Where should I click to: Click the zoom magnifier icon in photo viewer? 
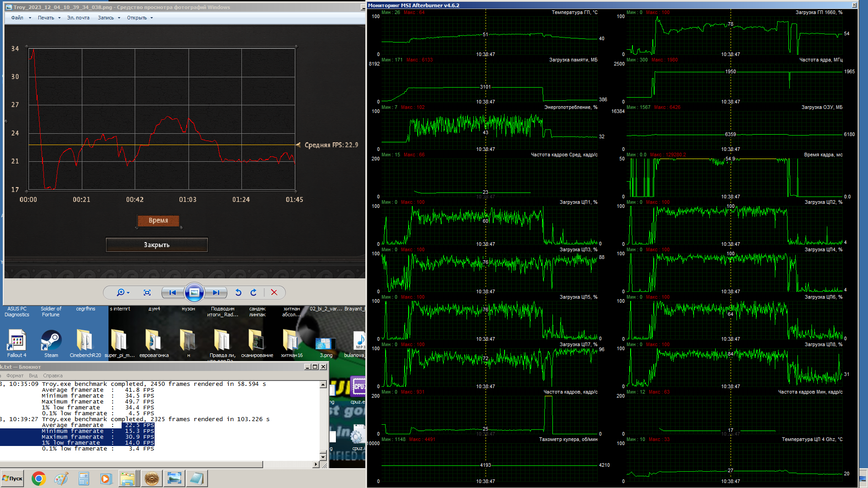click(121, 293)
